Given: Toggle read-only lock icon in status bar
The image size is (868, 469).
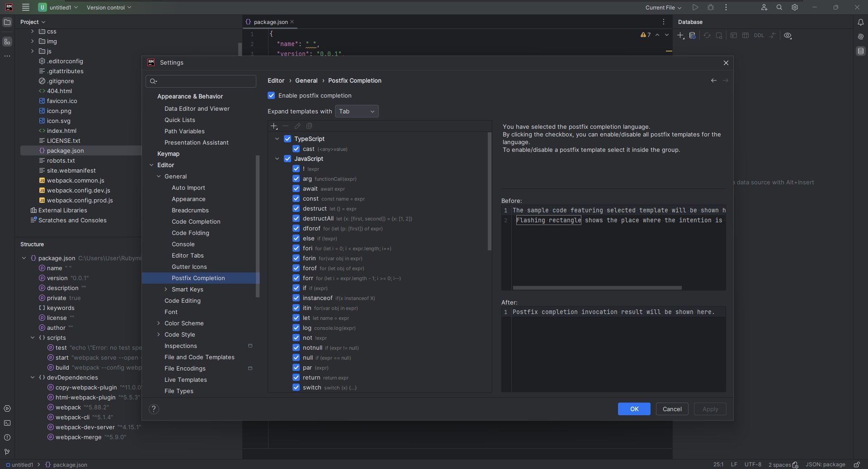Looking at the screenshot, I should point(857,464).
